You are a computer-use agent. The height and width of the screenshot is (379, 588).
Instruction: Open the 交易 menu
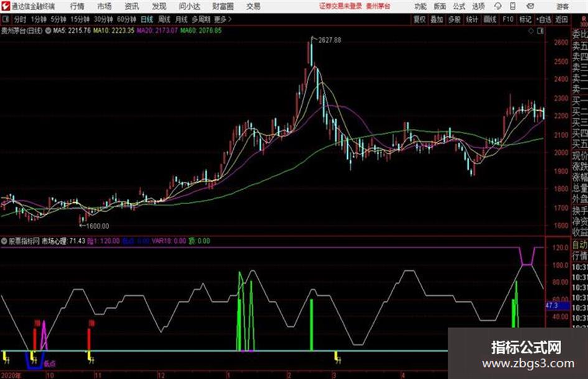(x=253, y=6)
